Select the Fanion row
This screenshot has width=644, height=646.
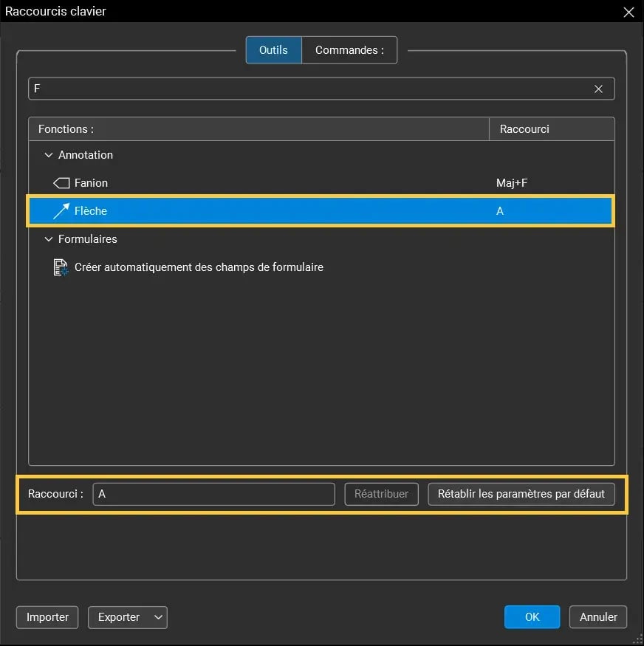coord(258,182)
